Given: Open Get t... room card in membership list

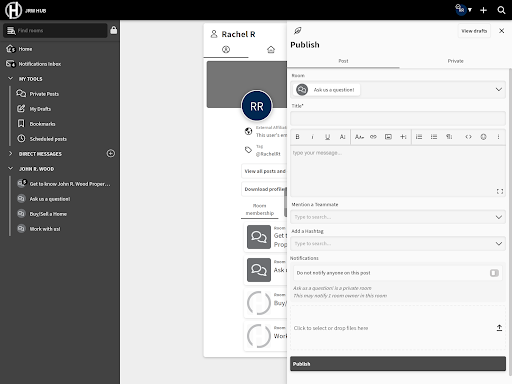Looking at the screenshot, I should pos(265,237).
